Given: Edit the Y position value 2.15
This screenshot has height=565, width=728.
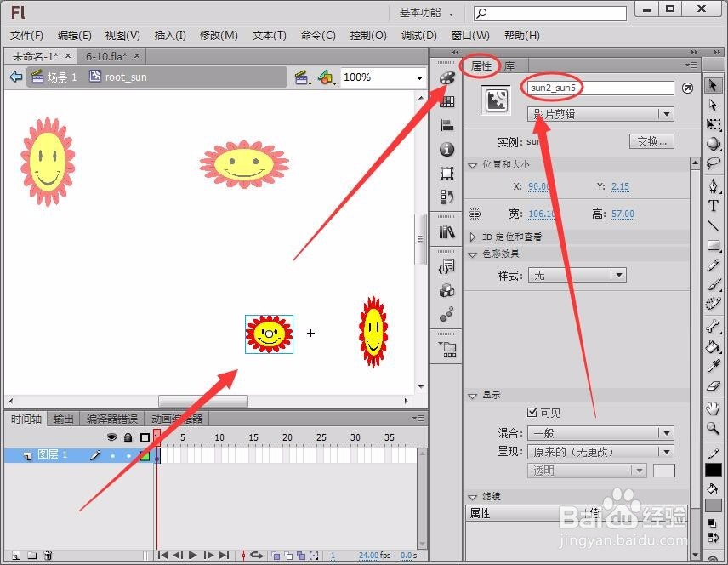Looking at the screenshot, I should (x=619, y=186).
